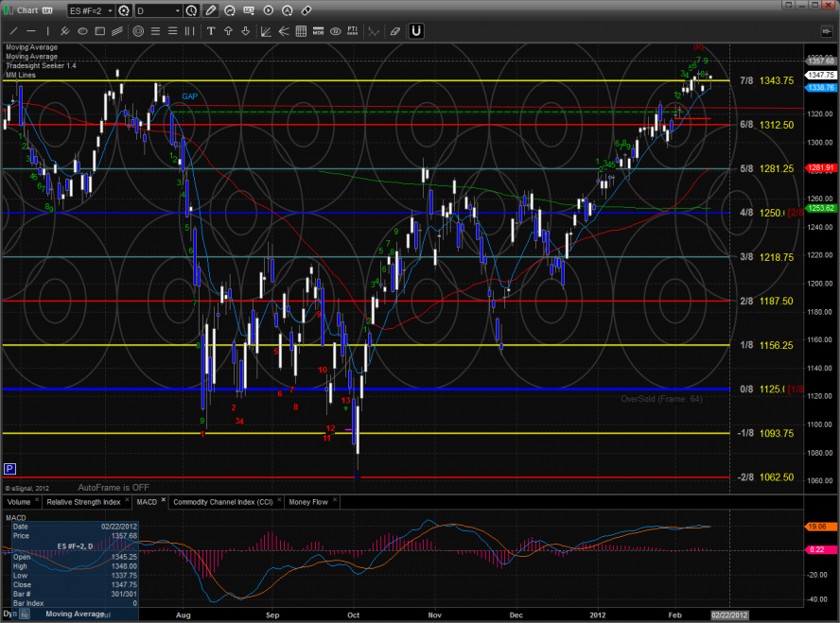Insert a down arrow marker
The image size is (840, 623).
245,31
